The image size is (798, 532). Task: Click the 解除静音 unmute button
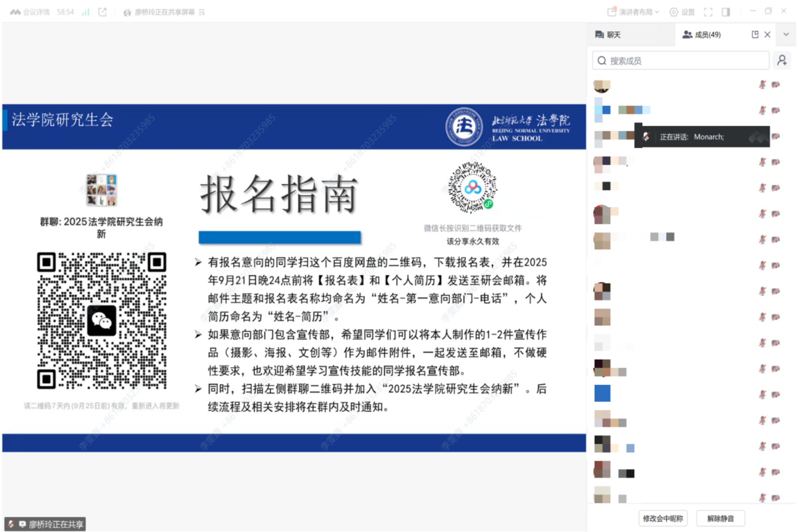[720, 519]
